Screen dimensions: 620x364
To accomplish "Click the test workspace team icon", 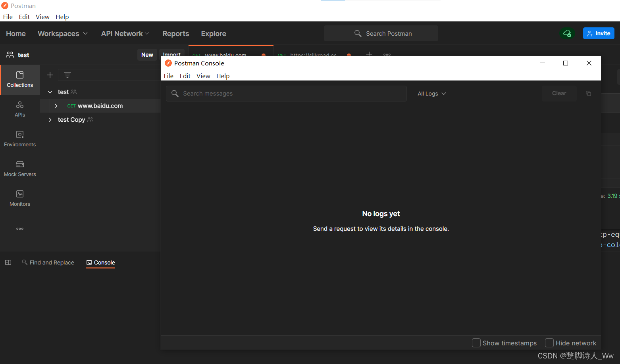I will (x=10, y=55).
